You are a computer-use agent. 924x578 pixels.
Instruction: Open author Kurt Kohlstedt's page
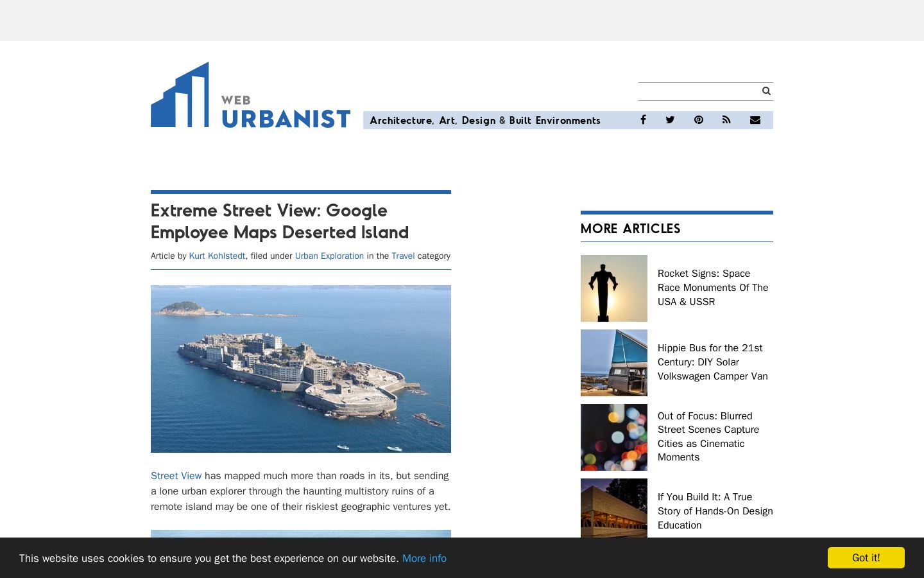pyautogui.click(x=217, y=256)
